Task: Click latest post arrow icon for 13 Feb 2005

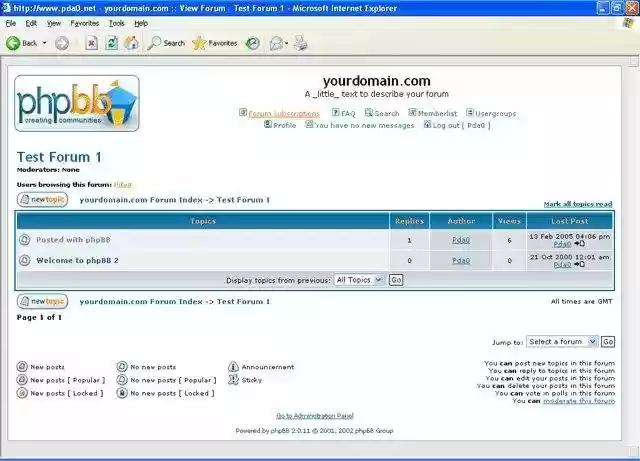Action: pyautogui.click(x=579, y=244)
